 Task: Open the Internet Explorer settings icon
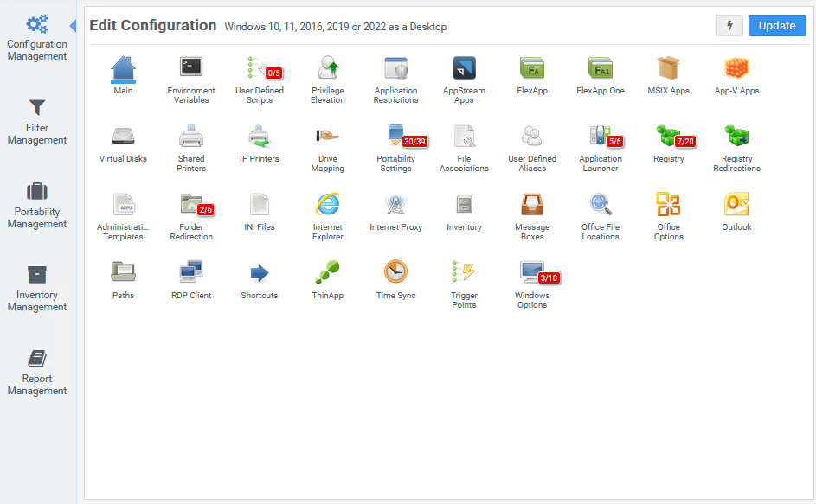[x=327, y=206]
